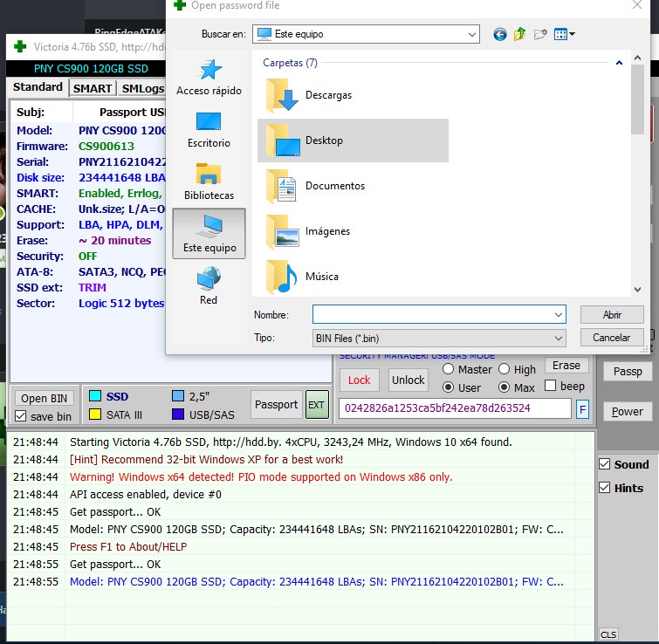Viewport: 659px width, 644px height.
Task: Click the Abrir button
Action: click(x=612, y=315)
